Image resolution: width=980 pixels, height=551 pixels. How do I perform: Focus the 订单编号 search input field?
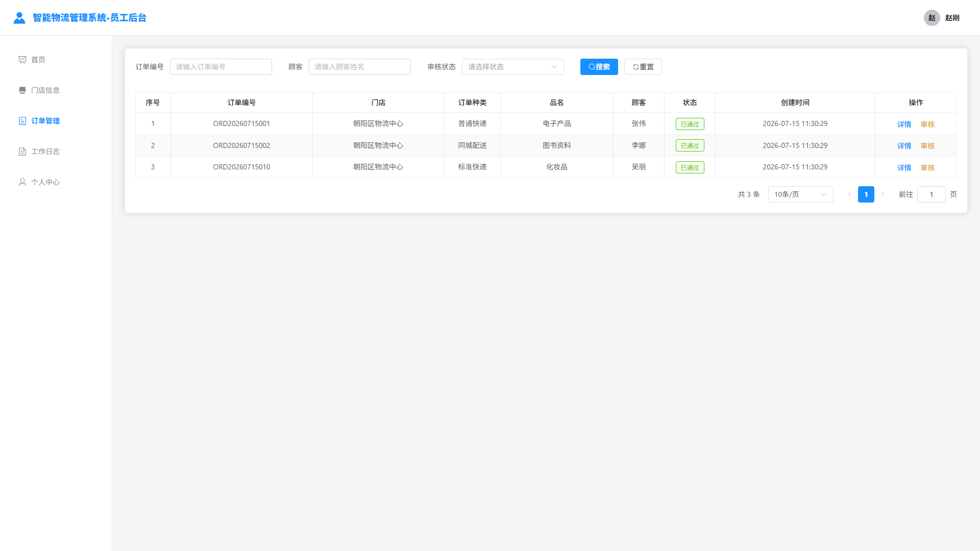coord(221,67)
